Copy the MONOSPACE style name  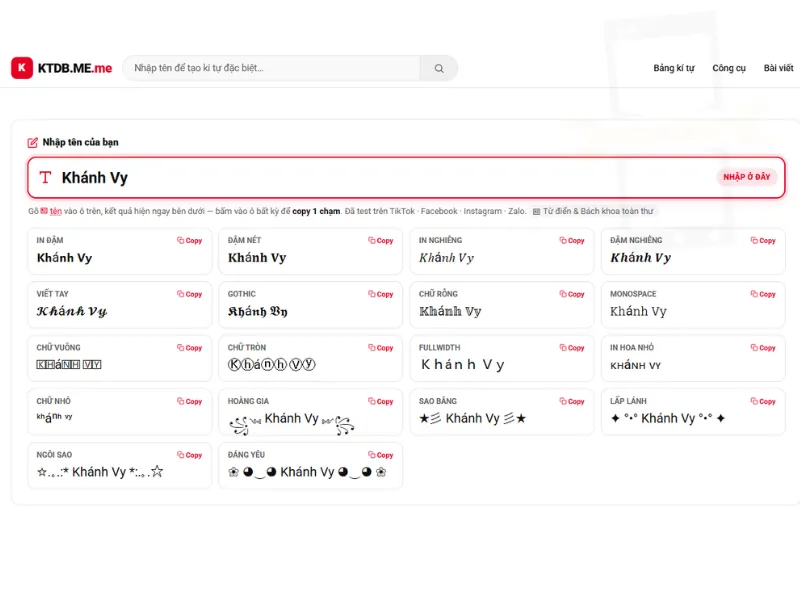763,294
